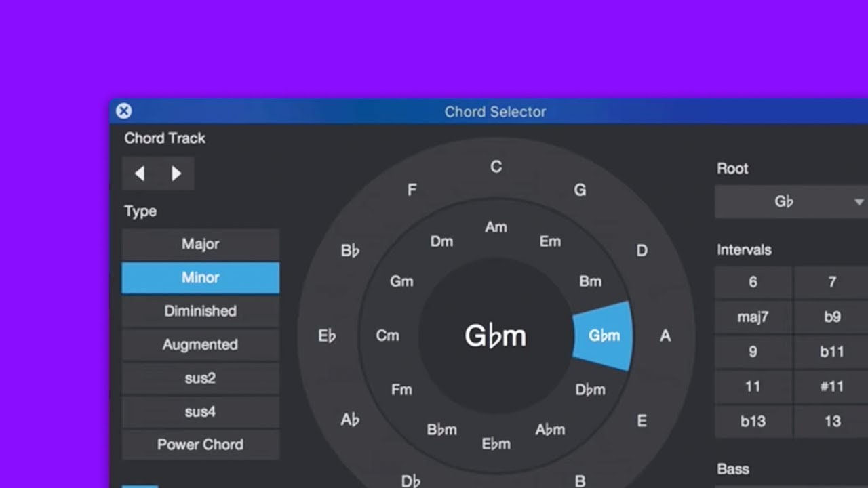Viewport: 868px width, 488px height.
Task: Pick A♭ on the outer chord wheel
Action: 350,420
